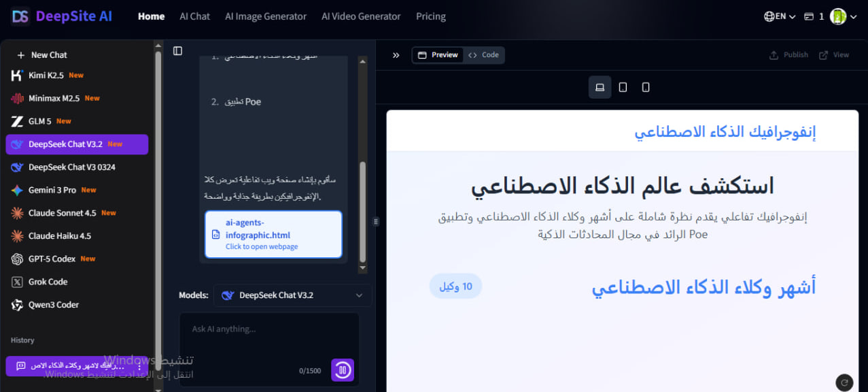Switch to the Code tab
Image resolution: width=868 pixels, height=392 pixels.
click(484, 55)
